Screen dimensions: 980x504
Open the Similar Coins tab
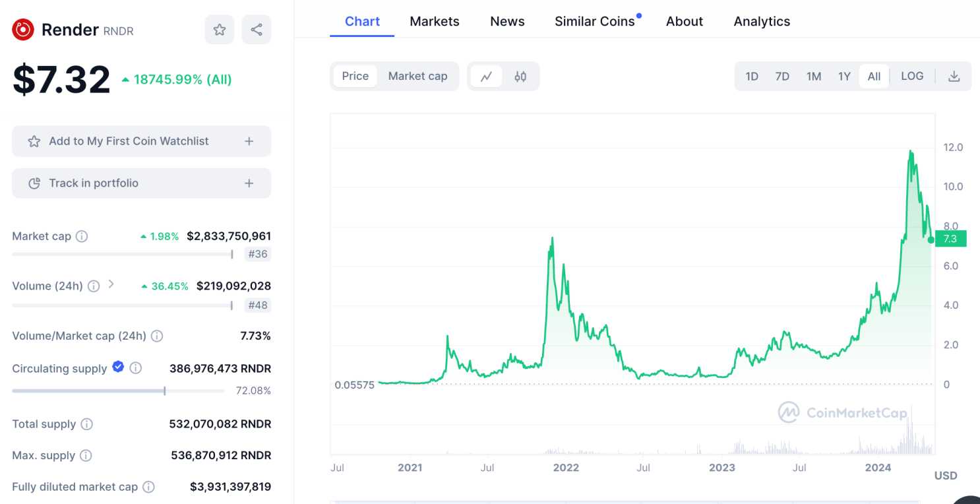595,21
